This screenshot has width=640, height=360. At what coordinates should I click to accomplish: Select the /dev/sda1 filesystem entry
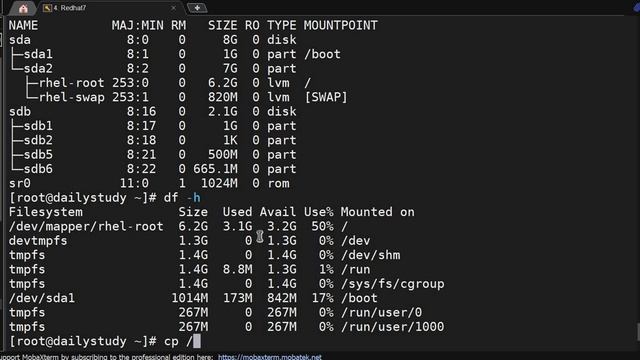tap(42, 298)
